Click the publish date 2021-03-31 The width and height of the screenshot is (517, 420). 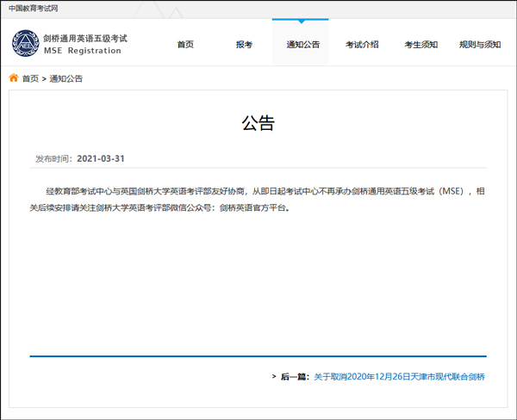101,159
